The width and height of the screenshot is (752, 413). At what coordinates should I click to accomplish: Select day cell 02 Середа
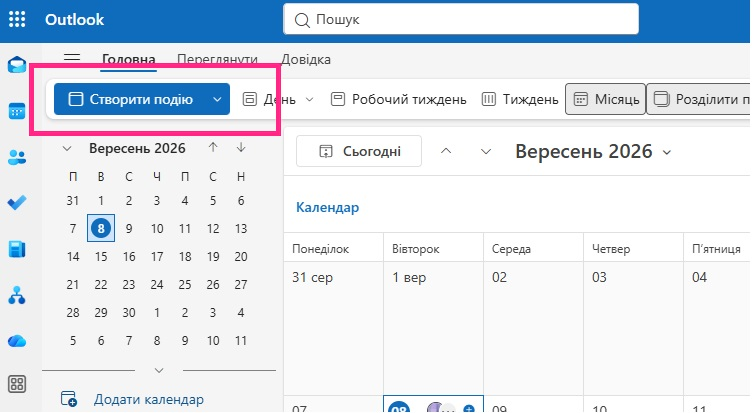click(533, 329)
